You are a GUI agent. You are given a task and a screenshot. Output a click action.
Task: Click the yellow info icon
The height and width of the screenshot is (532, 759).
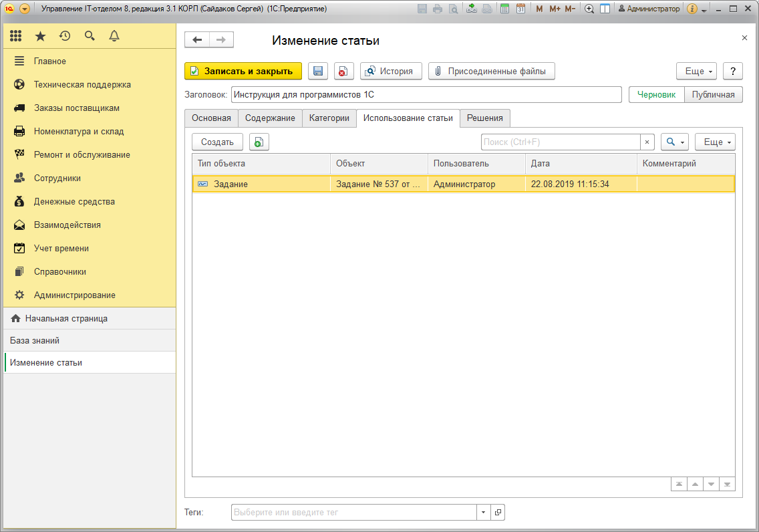[692, 9]
